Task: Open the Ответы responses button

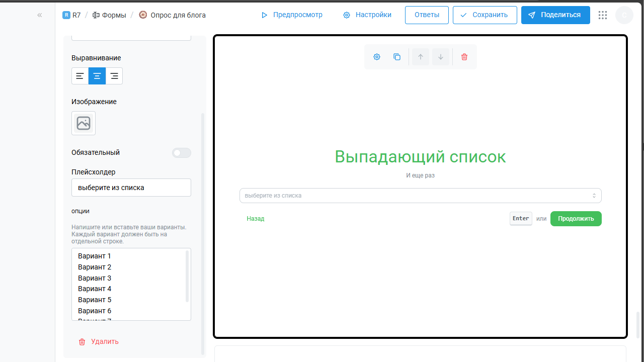Action: (427, 15)
